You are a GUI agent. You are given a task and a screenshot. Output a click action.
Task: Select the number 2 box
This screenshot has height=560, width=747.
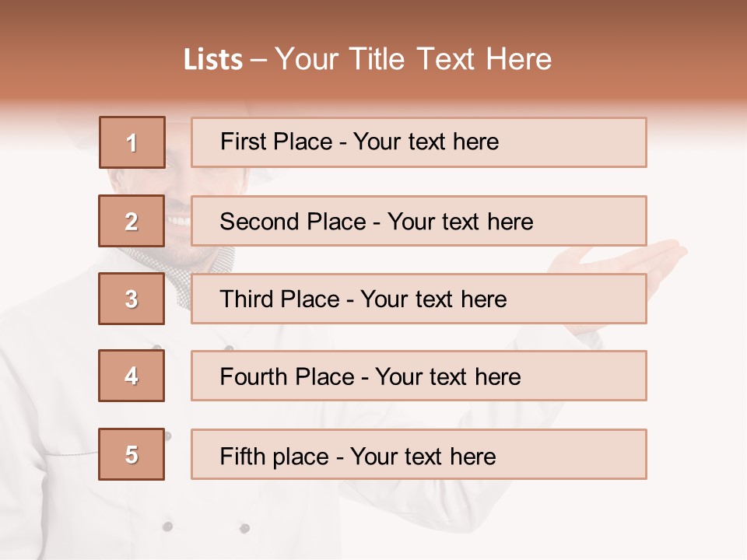(132, 222)
